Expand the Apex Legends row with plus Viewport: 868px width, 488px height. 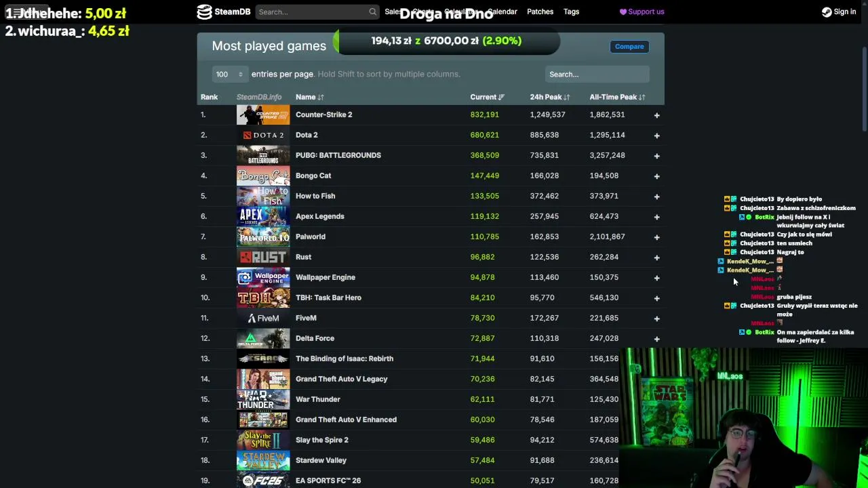pos(656,217)
